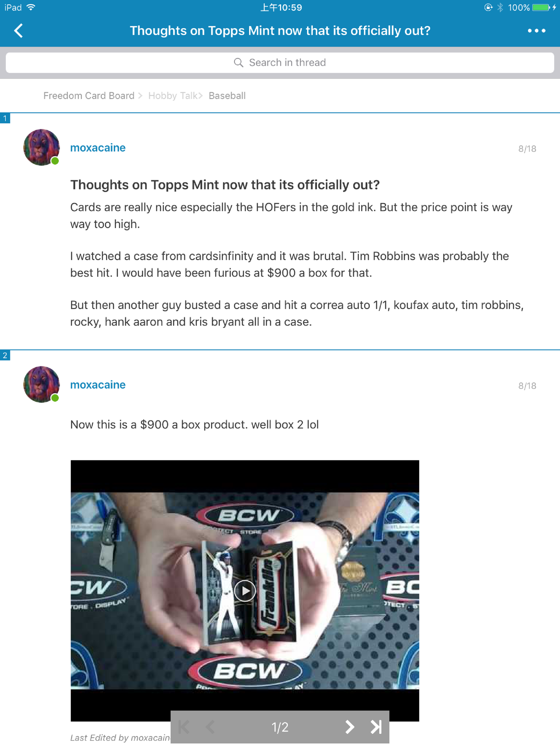The width and height of the screenshot is (560, 747).
Task: Play the BCW card break video
Action: click(x=245, y=590)
